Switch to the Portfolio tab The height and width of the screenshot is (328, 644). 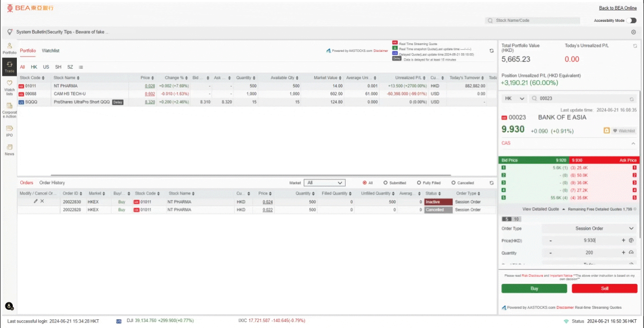28,51
